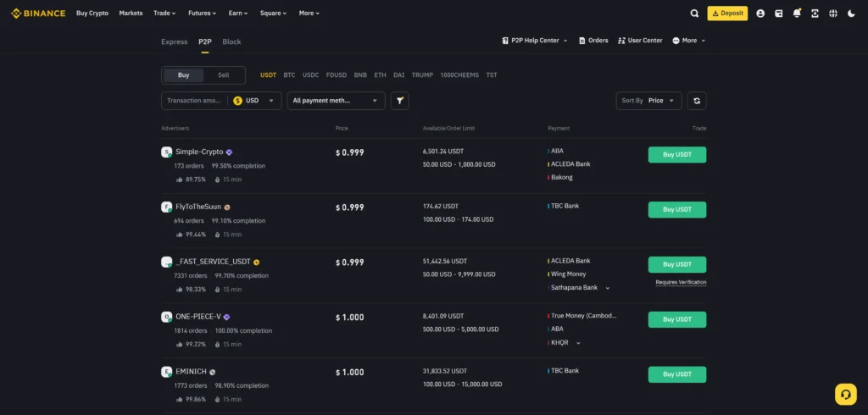The width and height of the screenshot is (868, 415).
Task: Open the support headset chat icon
Action: pos(845,395)
